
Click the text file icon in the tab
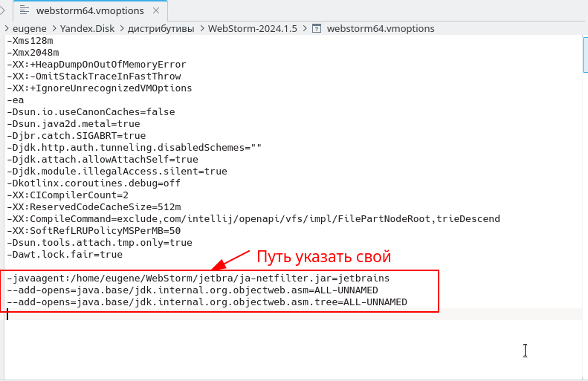[x=25, y=10]
